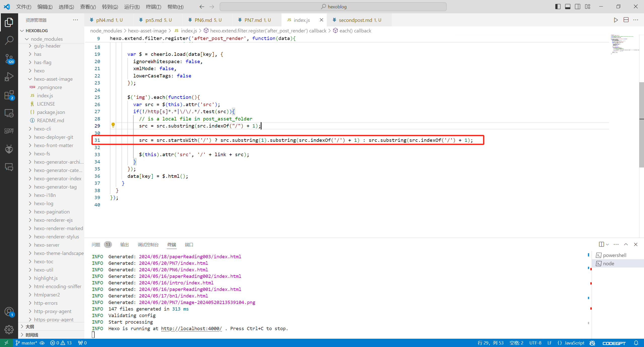Click the split editor icon
The height and width of the screenshot is (347, 644).
(x=626, y=20)
